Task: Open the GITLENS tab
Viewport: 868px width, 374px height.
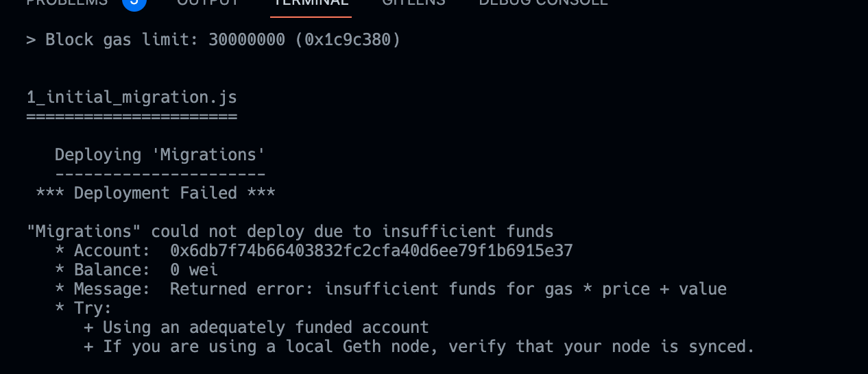Action: (x=413, y=3)
